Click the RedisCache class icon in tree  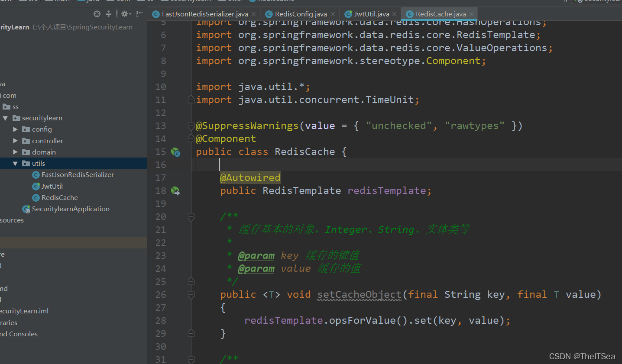(x=36, y=198)
